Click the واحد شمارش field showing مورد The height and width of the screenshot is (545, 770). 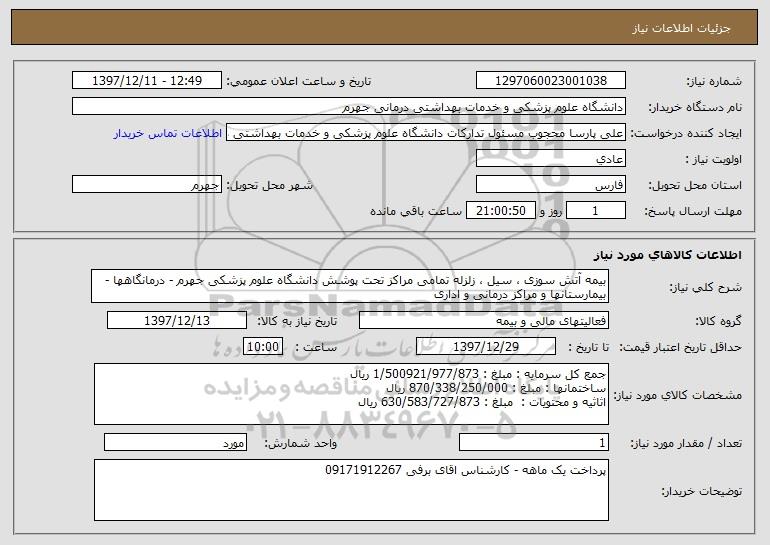point(175,442)
